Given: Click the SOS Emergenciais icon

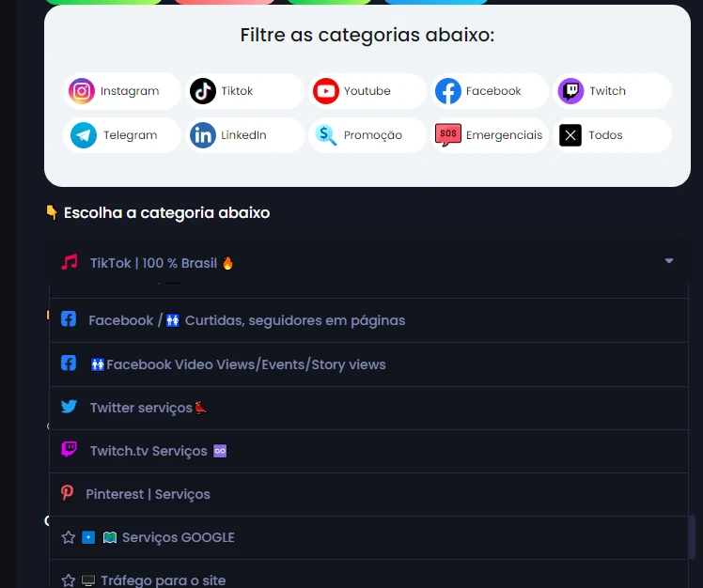Looking at the screenshot, I should (448, 135).
